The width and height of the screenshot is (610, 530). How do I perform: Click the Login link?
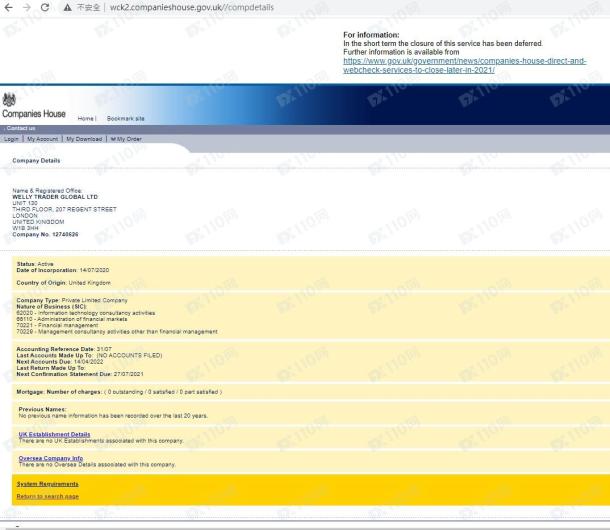coord(11,139)
